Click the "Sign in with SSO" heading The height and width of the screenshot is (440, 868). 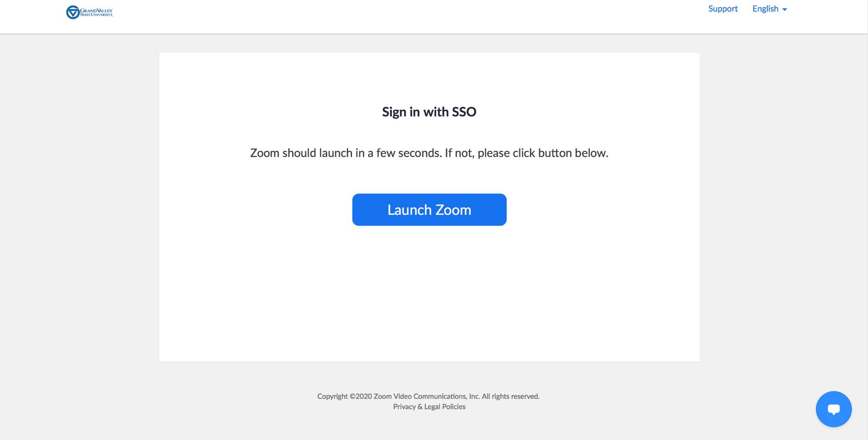coord(429,112)
